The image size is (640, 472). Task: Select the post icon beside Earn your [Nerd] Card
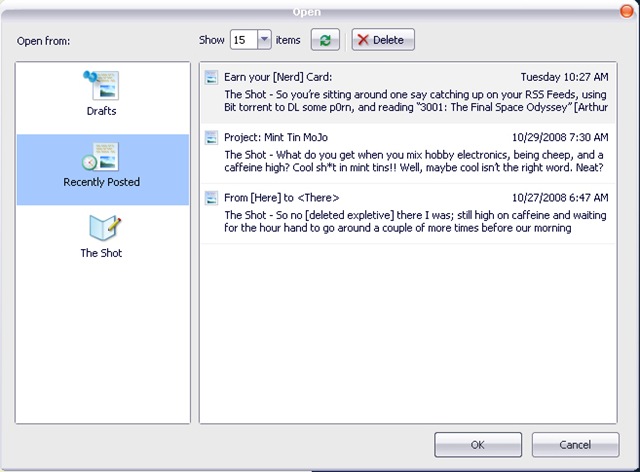coord(211,77)
